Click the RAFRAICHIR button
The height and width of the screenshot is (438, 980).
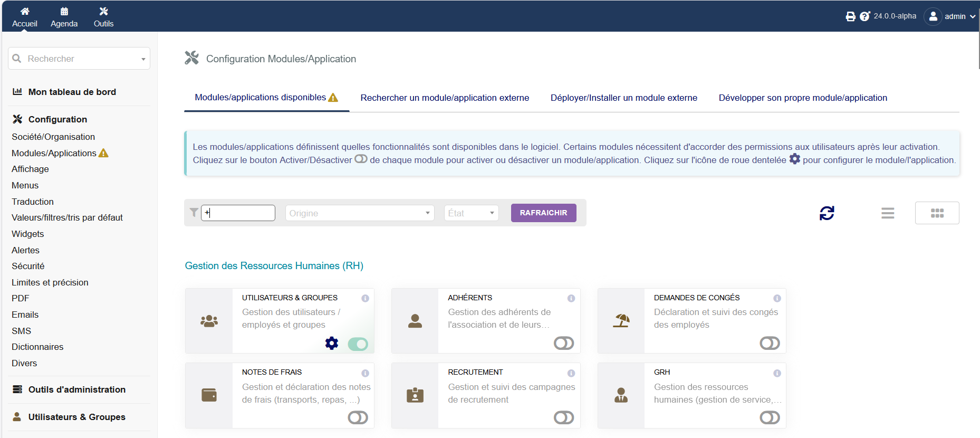point(543,213)
